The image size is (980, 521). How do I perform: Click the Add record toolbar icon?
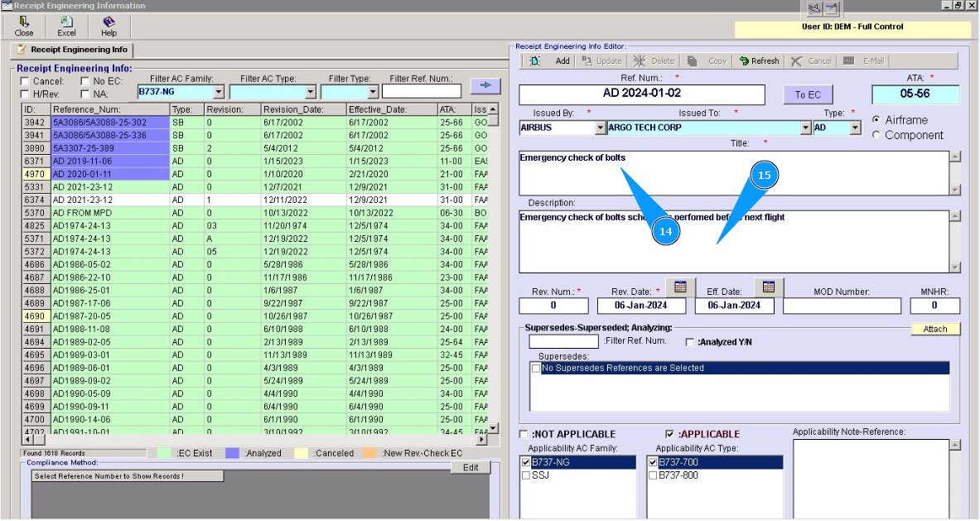pos(535,61)
